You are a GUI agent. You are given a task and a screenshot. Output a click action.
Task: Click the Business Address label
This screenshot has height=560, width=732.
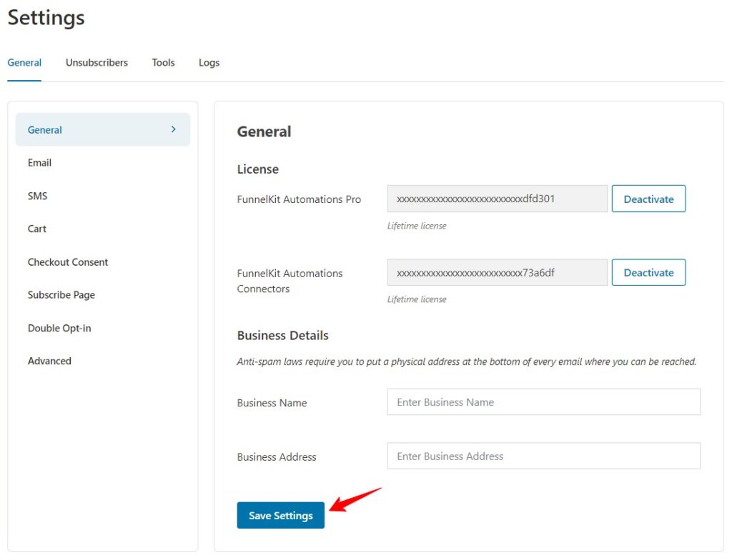pyautogui.click(x=277, y=457)
